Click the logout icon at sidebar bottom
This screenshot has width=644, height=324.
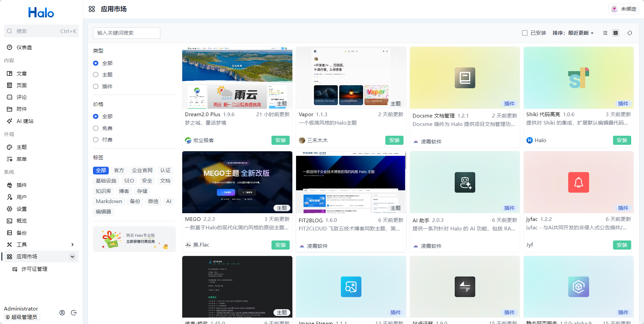[74, 313]
